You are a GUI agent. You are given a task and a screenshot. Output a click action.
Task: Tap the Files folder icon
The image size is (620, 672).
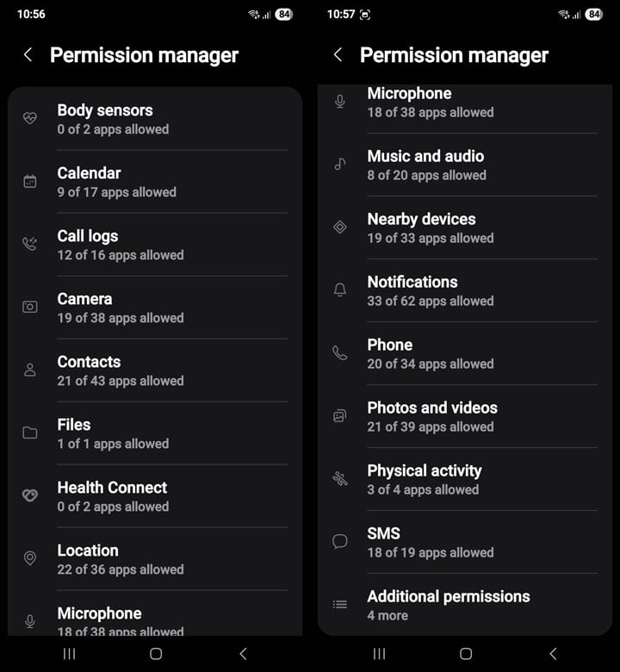pos(30,433)
